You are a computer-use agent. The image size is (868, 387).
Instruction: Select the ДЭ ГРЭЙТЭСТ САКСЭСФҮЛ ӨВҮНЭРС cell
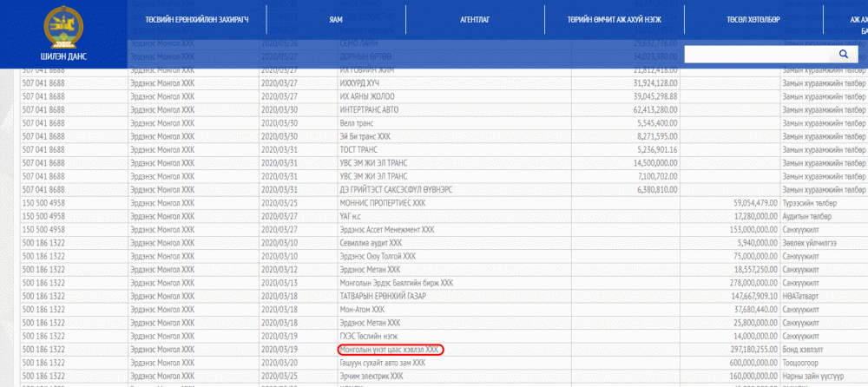454,190
